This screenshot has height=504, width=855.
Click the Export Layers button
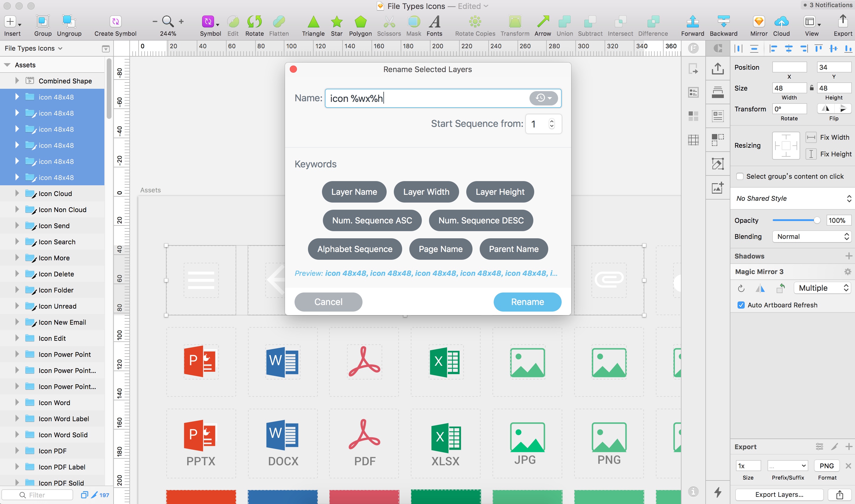pyautogui.click(x=779, y=494)
